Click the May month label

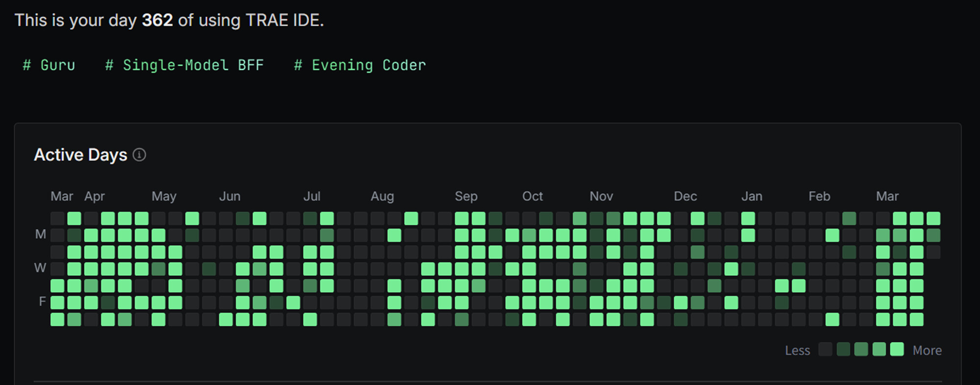(164, 196)
